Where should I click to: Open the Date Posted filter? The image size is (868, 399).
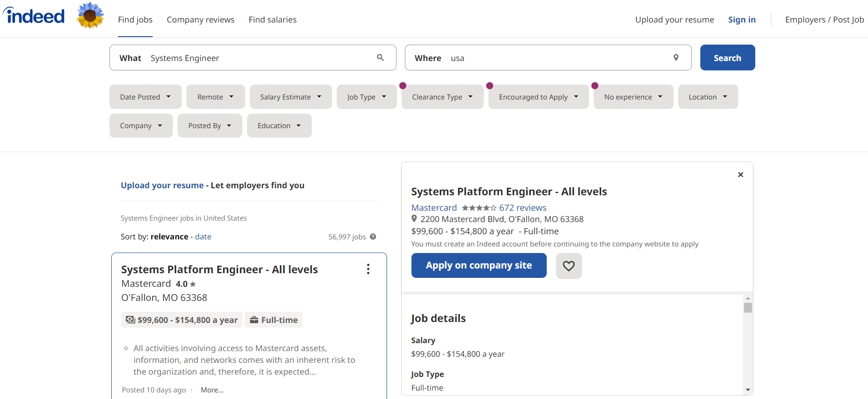coord(146,97)
